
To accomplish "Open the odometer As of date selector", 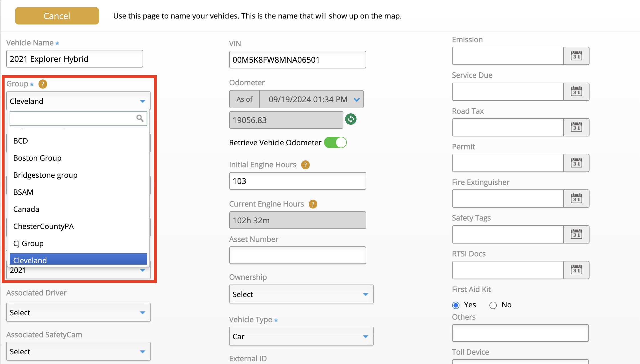I will pyautogui.click(x=311, y=99).
